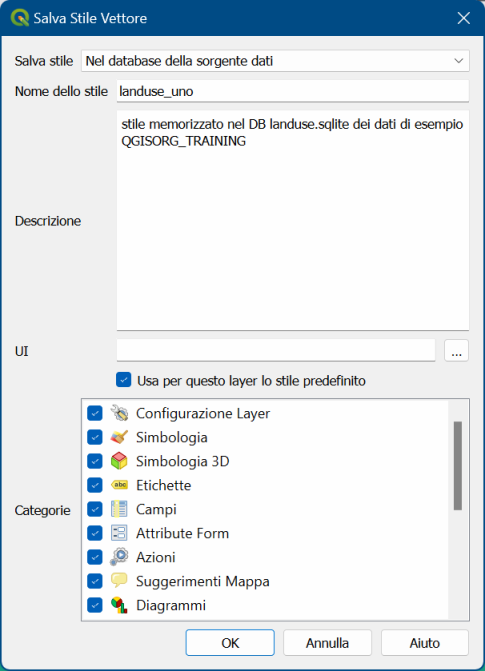Browse for UI file with ellipsis button

(456, 351)
